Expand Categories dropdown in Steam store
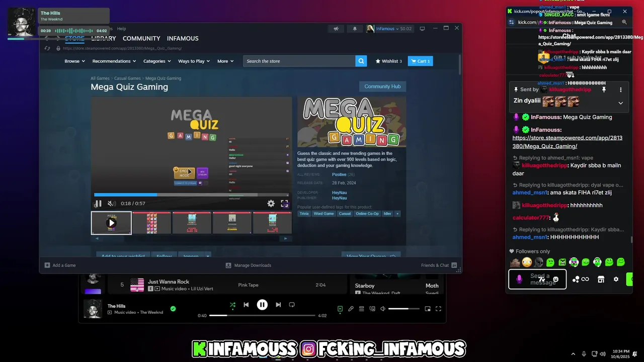The height and width of the screenshot is (362, 644). coord(157,61)
